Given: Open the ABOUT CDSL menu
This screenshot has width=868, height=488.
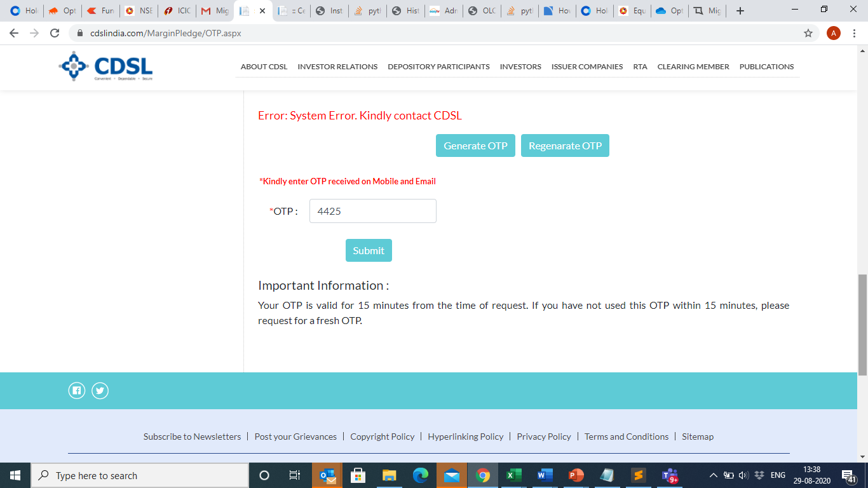Looking at the screenshot, I should point(264,67).
